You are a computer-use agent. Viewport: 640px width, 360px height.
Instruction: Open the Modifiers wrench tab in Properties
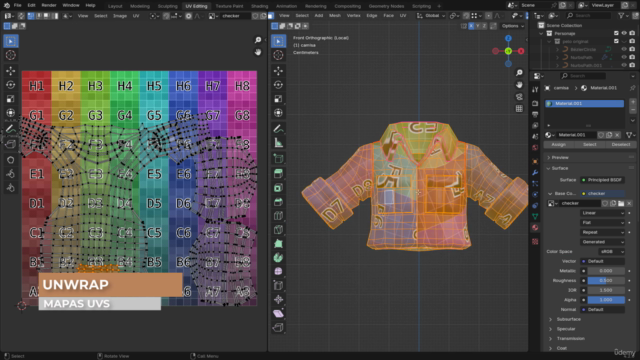[535, 173]
